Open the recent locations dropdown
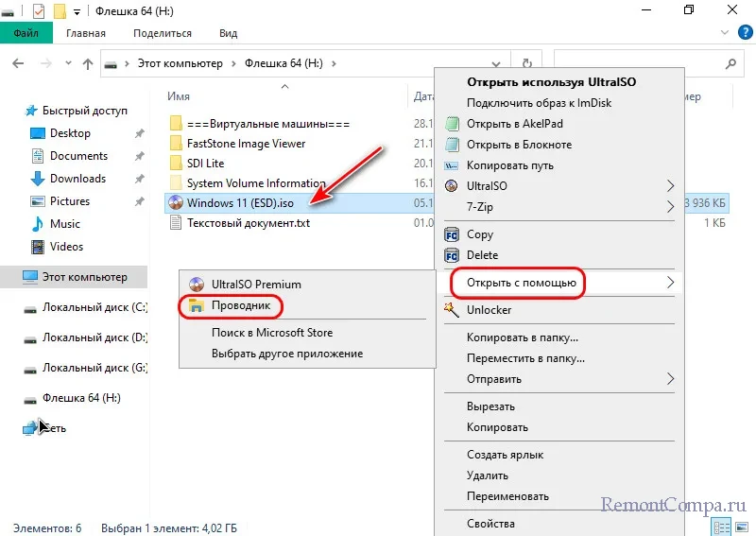This screenshot has width=756, height=536. [68, 63]
